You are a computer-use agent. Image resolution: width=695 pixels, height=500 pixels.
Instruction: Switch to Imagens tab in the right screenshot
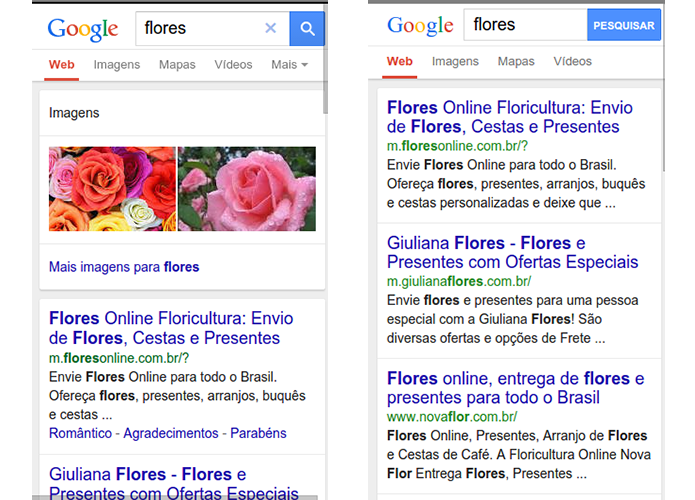455,62
